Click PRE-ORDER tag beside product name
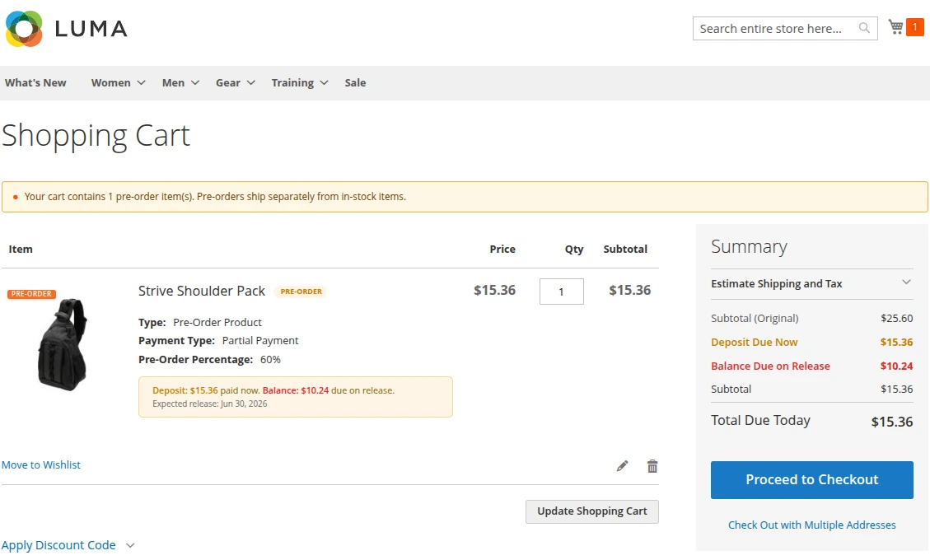Viewport: 930px width, 560px height. click(x=301, y=292)
